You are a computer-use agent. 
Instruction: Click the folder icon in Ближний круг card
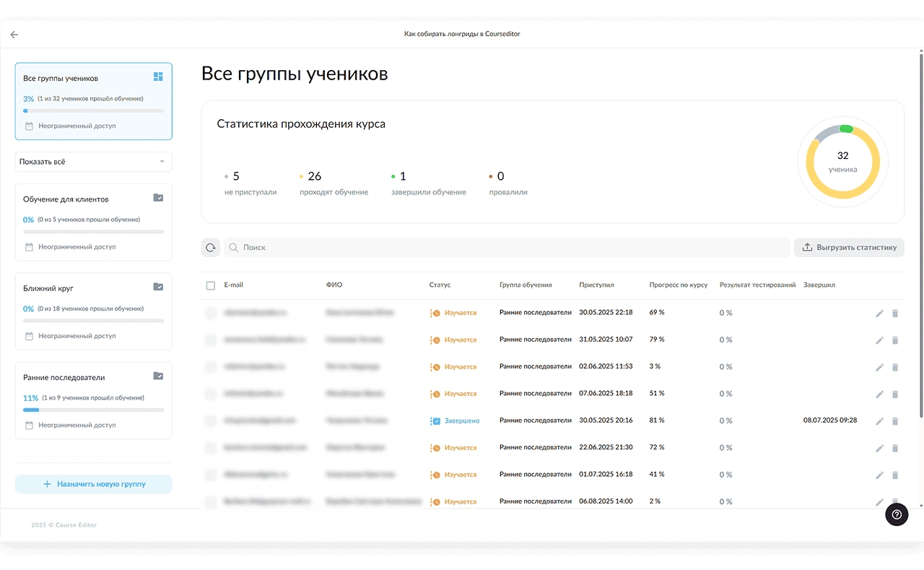158,288
